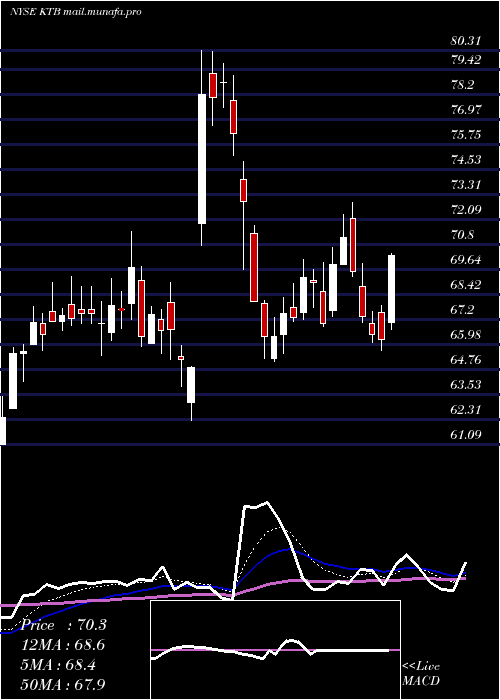
Task: Click the 78.2 price level label
Action: click(x=462, y=85)
